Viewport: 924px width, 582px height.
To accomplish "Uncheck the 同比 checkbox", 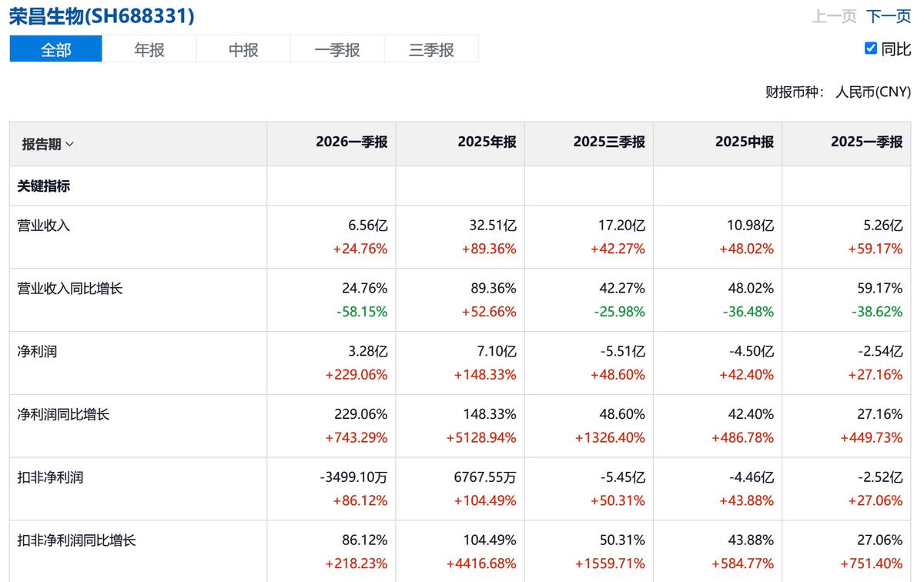I will pos(871,48).
